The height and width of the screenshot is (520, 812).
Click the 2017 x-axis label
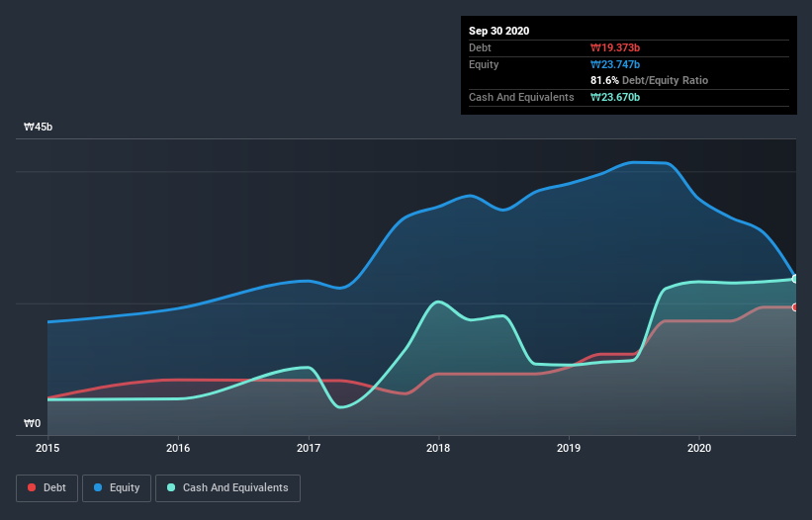point(309,448)
